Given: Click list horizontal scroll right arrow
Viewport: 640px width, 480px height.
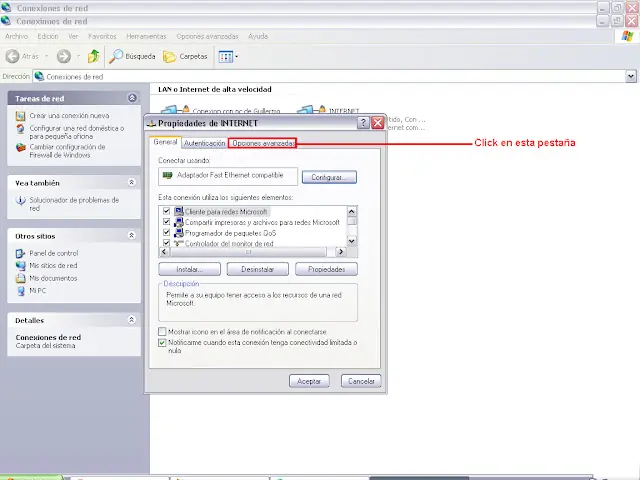Looking at the screenshot, I should (x=341, y=252).
